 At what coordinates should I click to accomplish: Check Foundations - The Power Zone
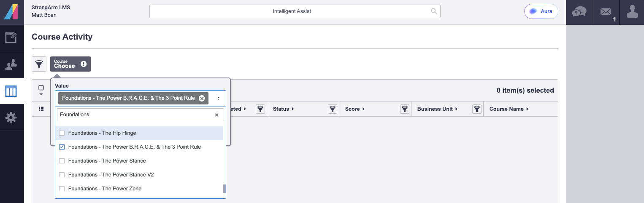(x=62, y=189)
